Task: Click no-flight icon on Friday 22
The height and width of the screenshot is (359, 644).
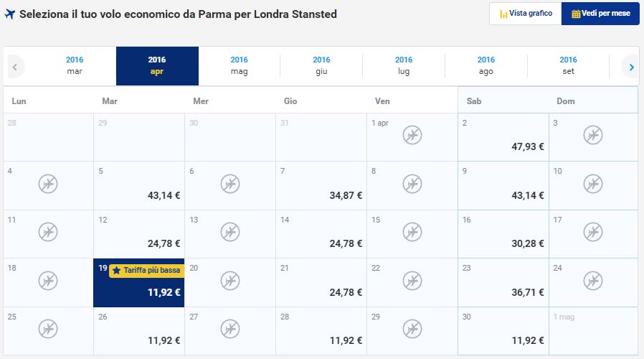Action: [412, 281]
